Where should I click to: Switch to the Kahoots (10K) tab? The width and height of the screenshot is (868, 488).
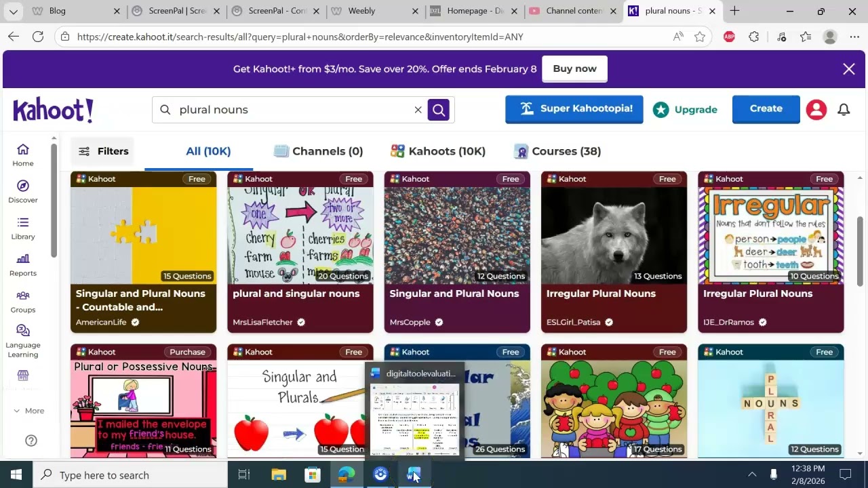[x=438, y=151]
